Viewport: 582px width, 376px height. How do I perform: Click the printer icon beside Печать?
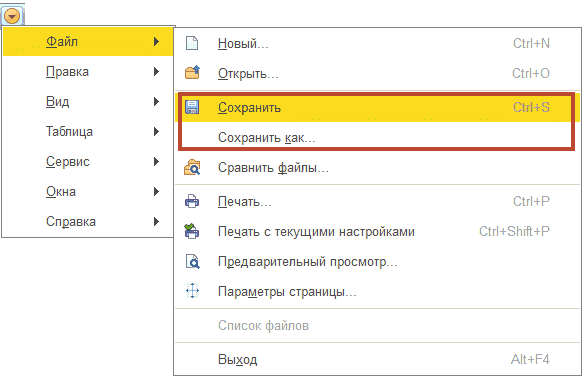192,201
